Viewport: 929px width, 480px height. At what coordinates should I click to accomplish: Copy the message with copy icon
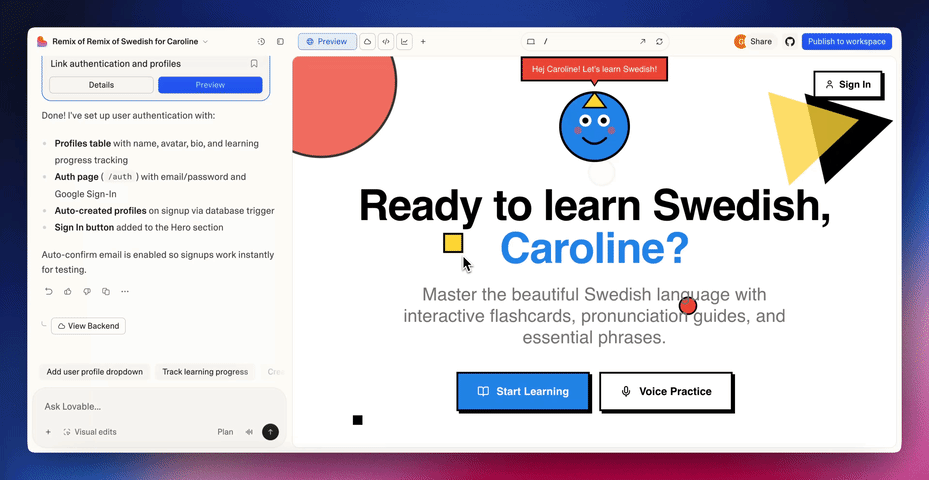point(106,292)
